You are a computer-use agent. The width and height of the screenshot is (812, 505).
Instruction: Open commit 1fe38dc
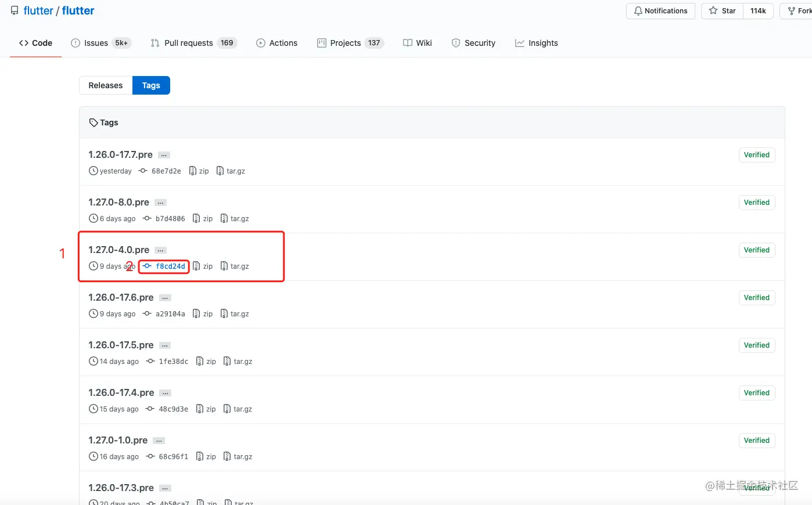tap(167, 362)
